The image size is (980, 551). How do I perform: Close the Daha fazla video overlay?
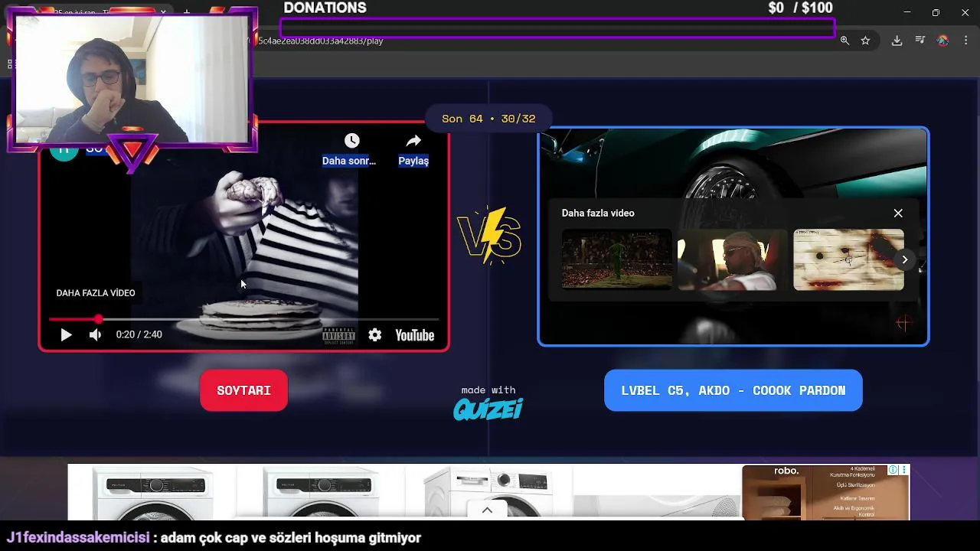coord(898,213)
